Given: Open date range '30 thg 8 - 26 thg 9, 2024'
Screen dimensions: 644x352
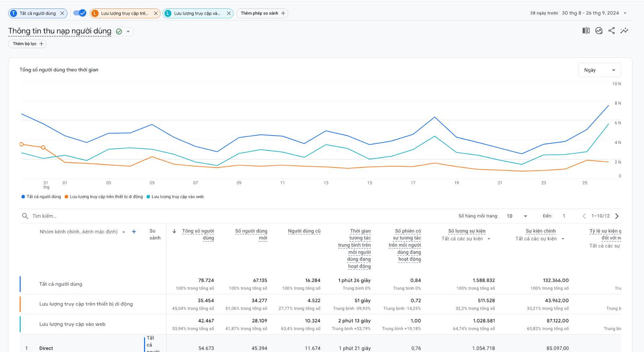Looking at the screenshot, I should (x=590, y=13).
